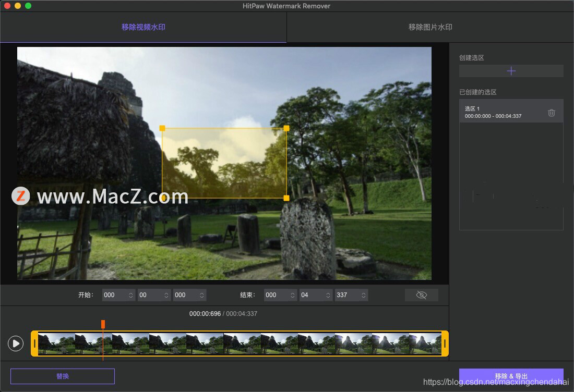Click the 开始 label
Viewport: 574px width, 392px height.
point(86,295)
